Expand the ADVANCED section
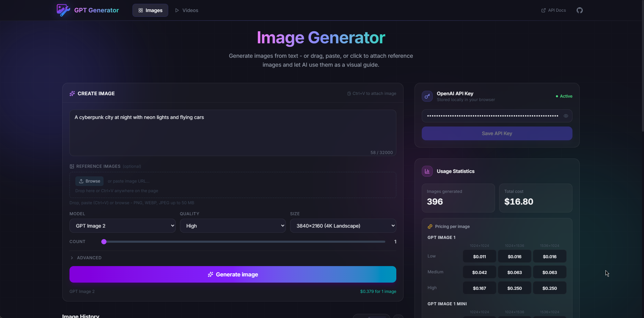Image resolution: width=644 pixels, height=318 pixels. [86, 258]
